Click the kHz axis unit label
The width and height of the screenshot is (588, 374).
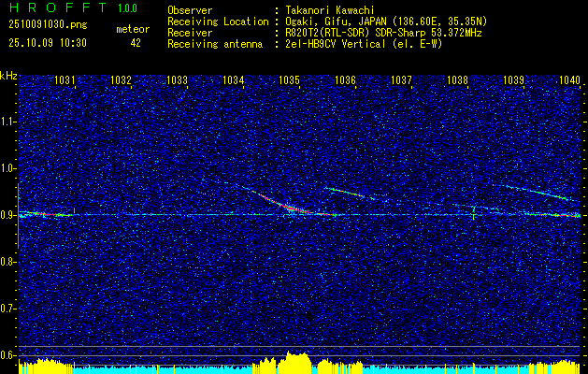click(8, 76)
